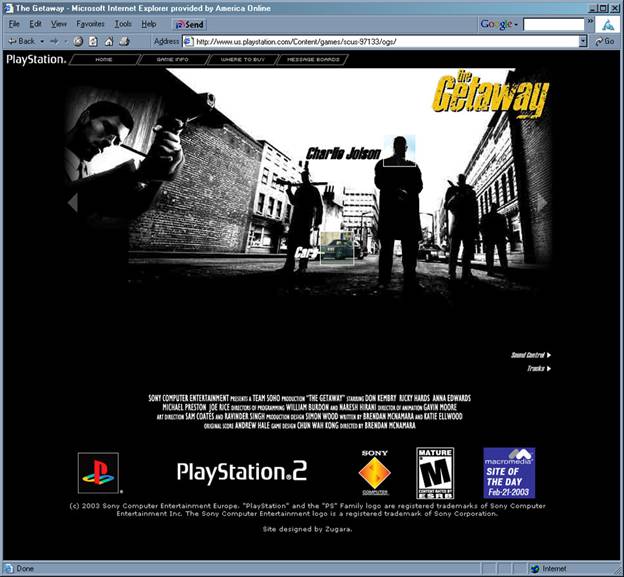Click the right scene scroll arrow
Image resolution: width=624 pixels, height=577 pixels.
[x=542, y=203]
